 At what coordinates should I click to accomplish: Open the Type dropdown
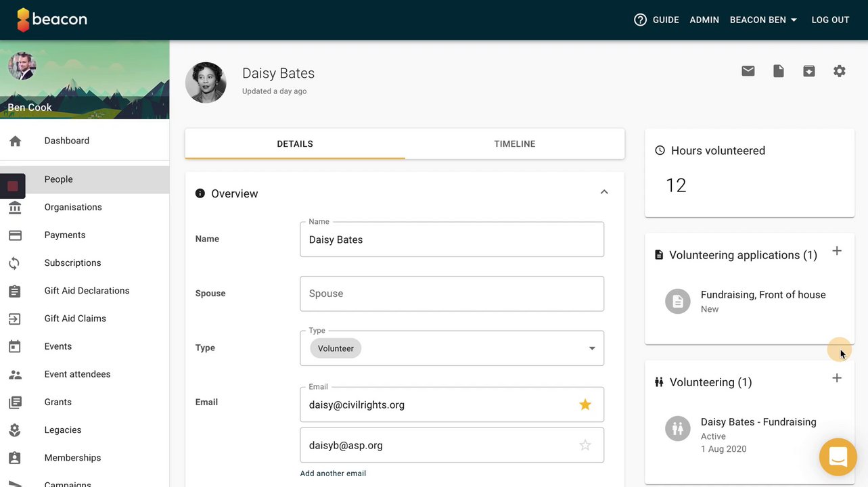pyautogui.click(x=591, y=348)
